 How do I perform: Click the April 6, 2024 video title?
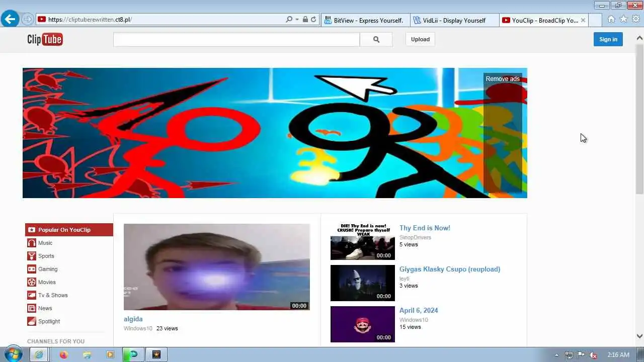point(419,310)
